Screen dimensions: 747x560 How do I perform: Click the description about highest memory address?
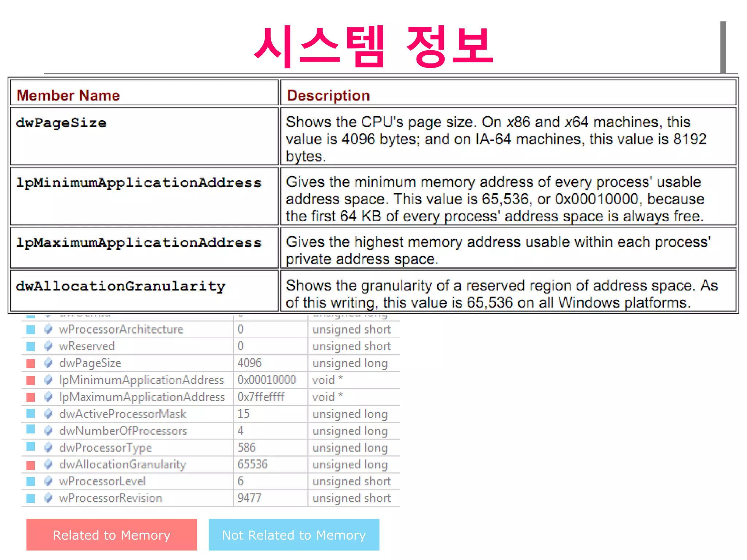click(x=498, y=250)
